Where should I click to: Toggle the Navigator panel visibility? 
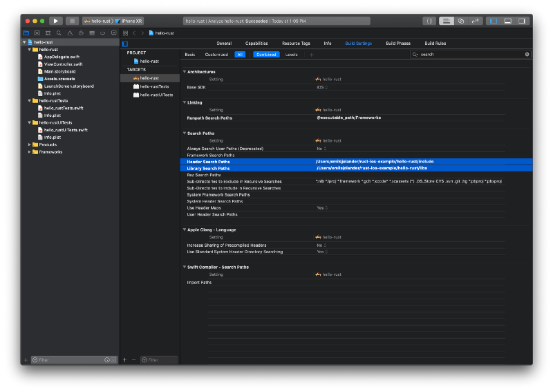pyautogui.click(x=494, y=21)
